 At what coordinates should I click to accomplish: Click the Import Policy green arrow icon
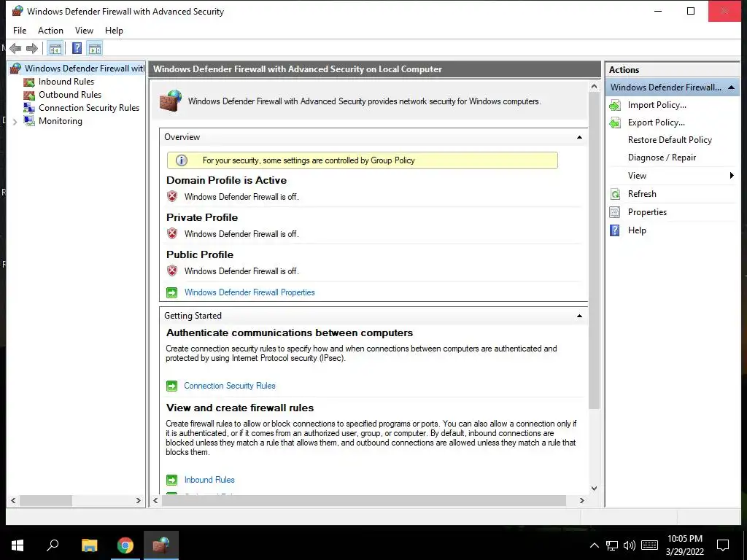tap(615, 105)
